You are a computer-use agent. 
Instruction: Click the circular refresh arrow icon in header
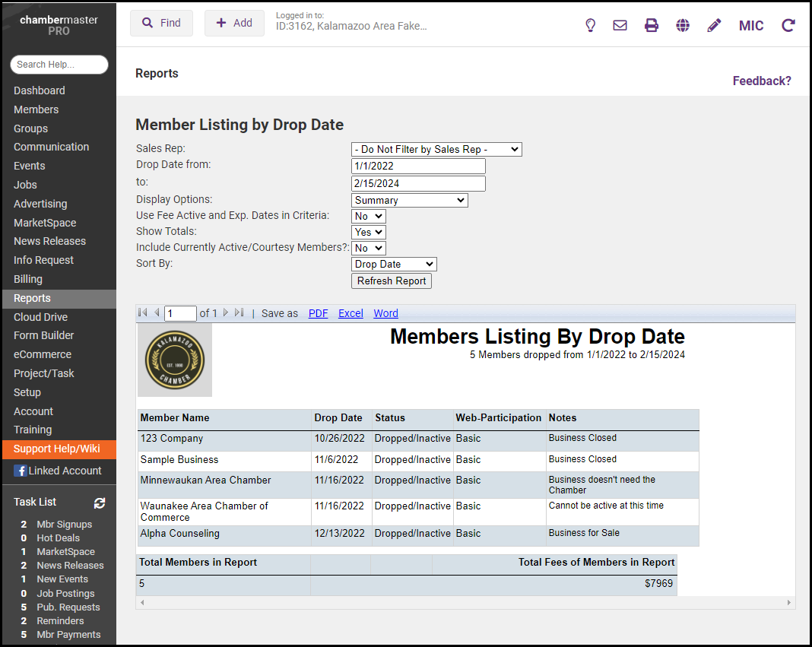[x=788, y=25]
